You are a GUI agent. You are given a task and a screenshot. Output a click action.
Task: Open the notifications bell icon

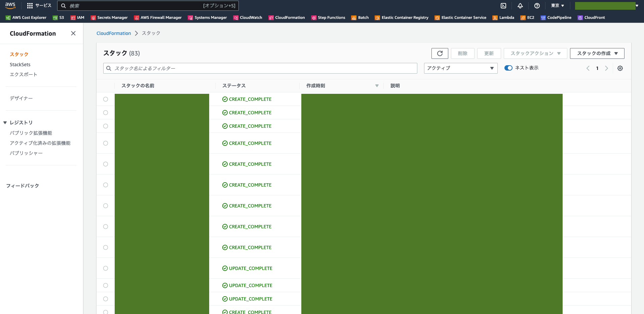[x=520, y=6]
